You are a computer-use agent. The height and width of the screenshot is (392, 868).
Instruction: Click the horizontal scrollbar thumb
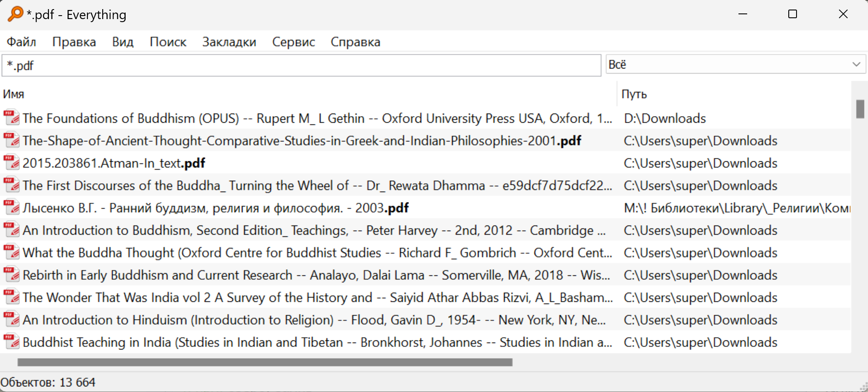pyautogui.click(x=265, y=362)
